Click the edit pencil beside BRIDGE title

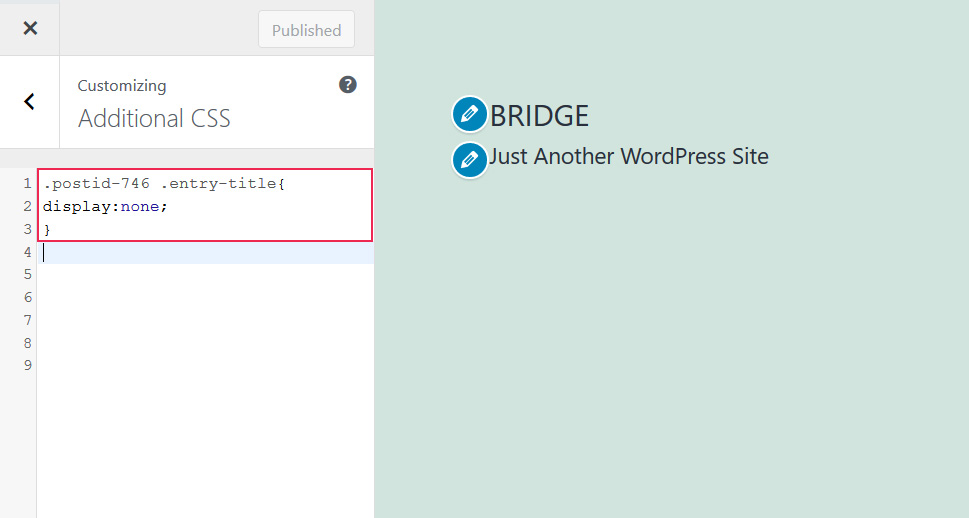tap(469, 115)
